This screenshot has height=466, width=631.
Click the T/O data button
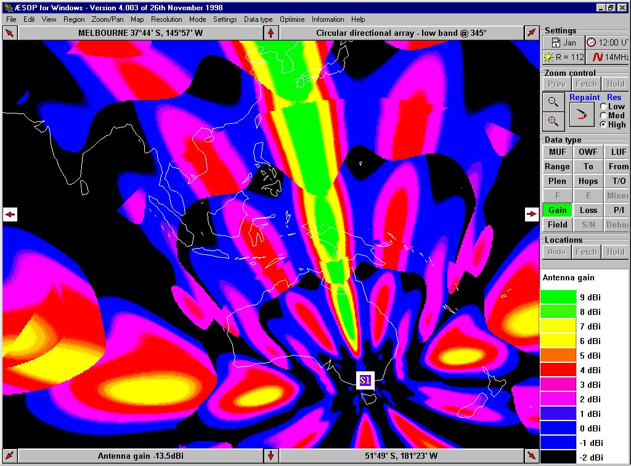point(617,181)
